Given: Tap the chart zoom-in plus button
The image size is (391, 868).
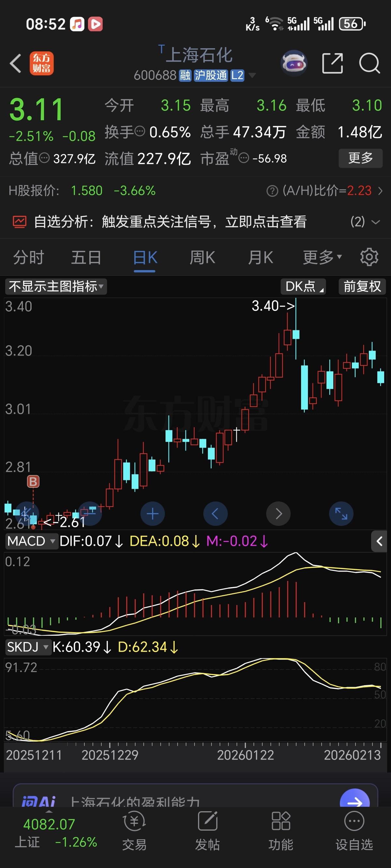Looking at the screenshot, I should (152, 514).
